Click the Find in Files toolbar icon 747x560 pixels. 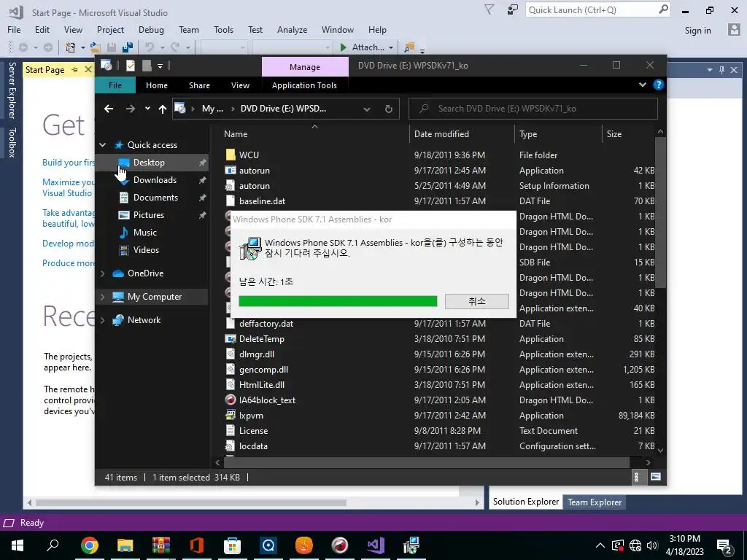click(409, 47)
